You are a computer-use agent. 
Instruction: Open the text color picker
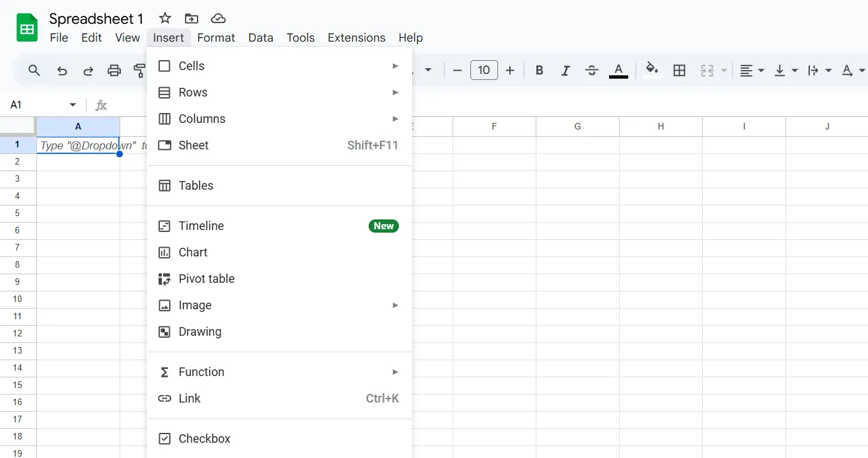click(x=618, y=70)
